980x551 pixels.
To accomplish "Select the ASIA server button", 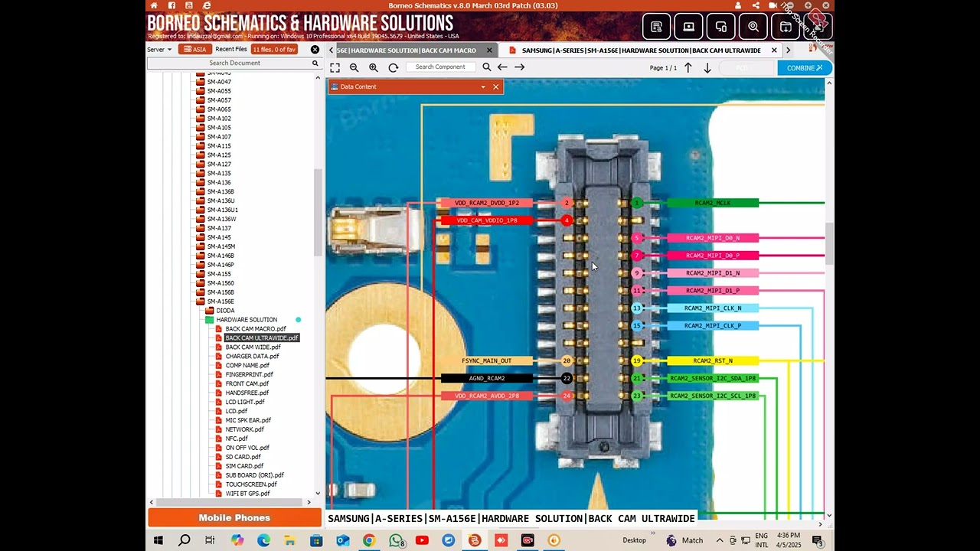I will 195,50.
